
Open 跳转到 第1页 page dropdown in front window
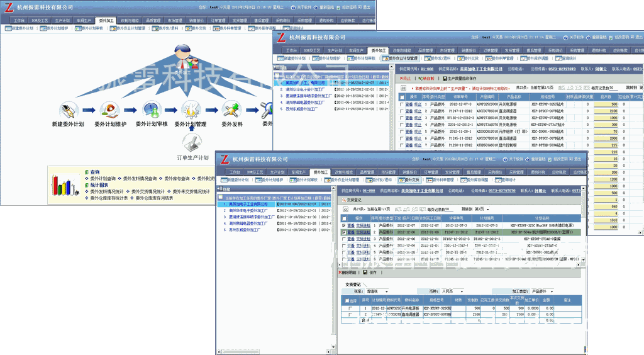point(482,209)
